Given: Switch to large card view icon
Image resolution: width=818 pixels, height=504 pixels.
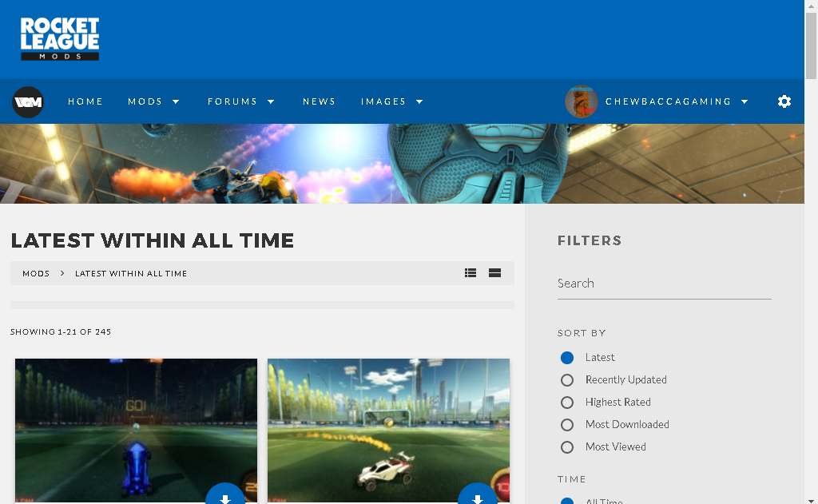Looking at the screenshot, I should pos(494,273).
